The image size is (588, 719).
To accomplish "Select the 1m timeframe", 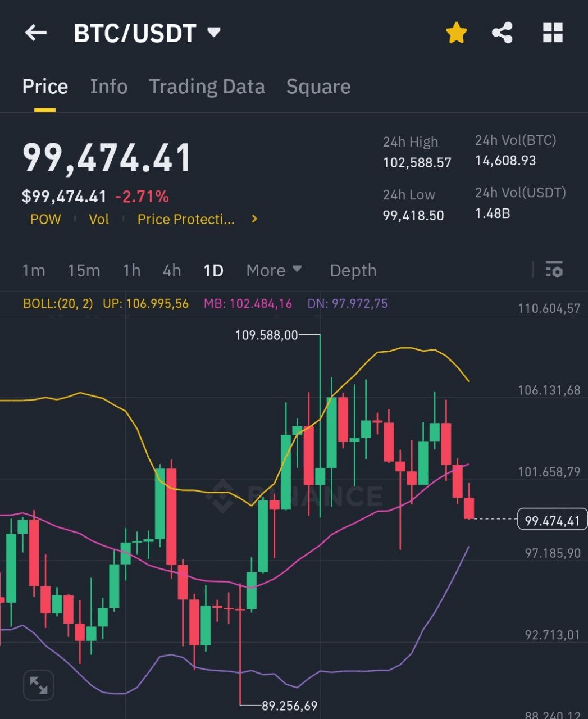I will pos(34,270).
